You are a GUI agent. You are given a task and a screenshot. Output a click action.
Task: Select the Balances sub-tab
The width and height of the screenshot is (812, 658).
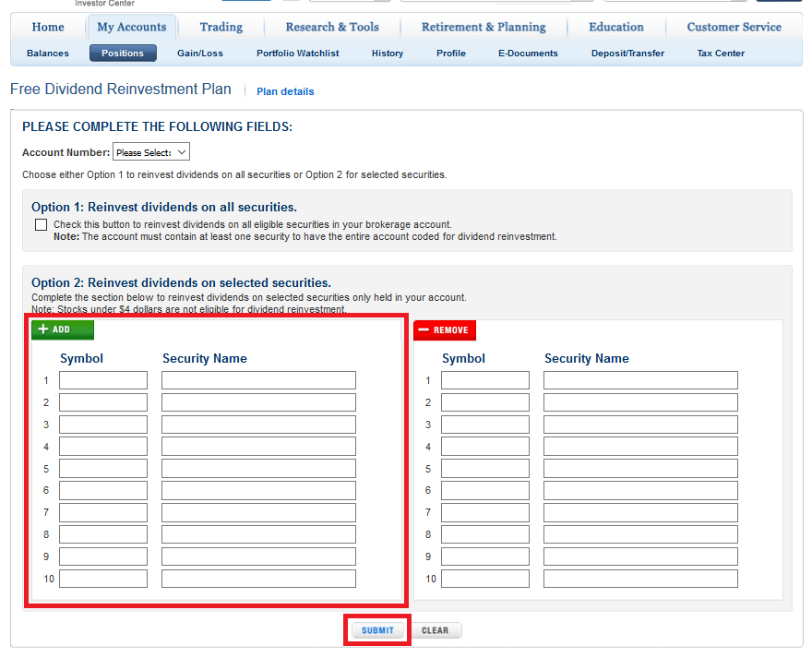[x=48, y=54]
